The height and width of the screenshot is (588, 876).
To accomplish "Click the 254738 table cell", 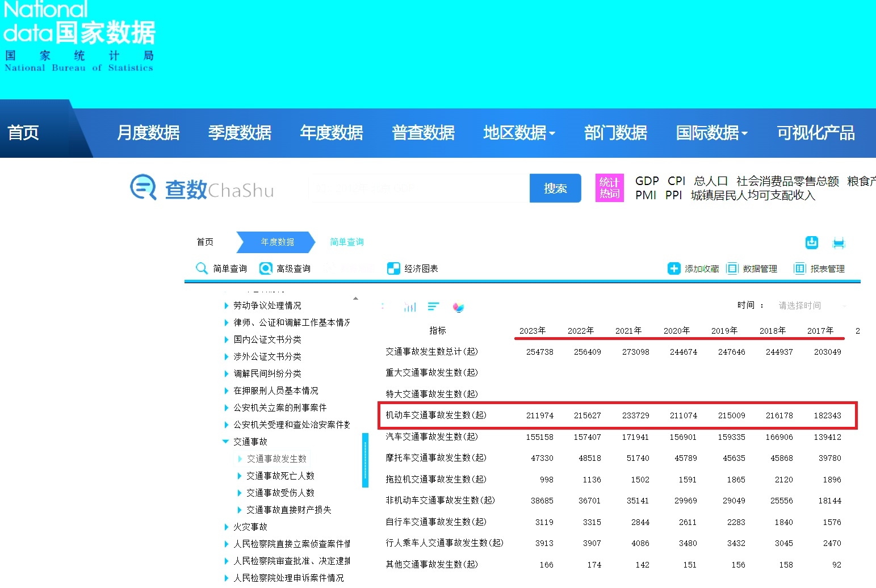I will click(540, 352).
